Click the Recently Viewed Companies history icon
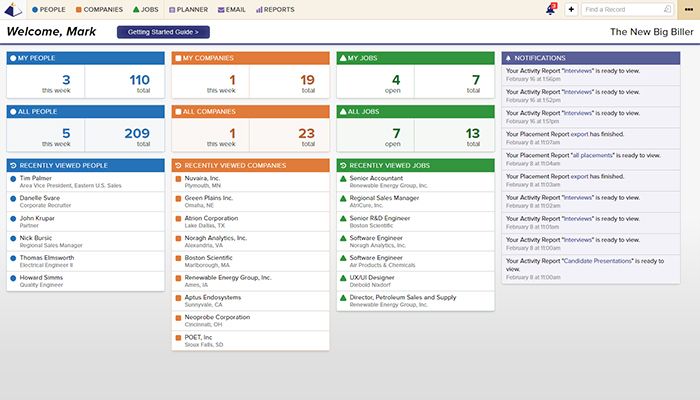 click(178, 165)
